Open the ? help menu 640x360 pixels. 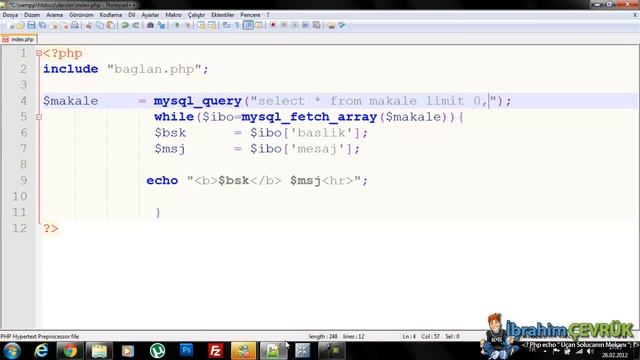pyautogui.click(x=268, y=15)
